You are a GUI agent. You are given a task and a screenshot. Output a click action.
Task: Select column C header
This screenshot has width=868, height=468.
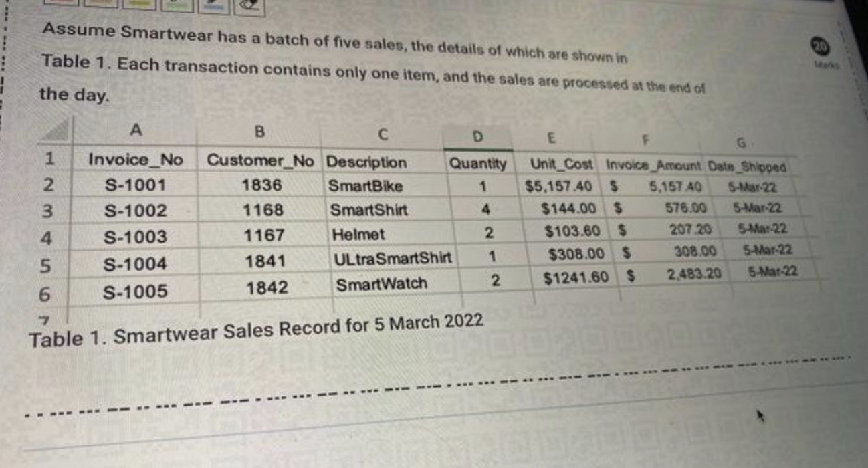click(x=382, y=134)
